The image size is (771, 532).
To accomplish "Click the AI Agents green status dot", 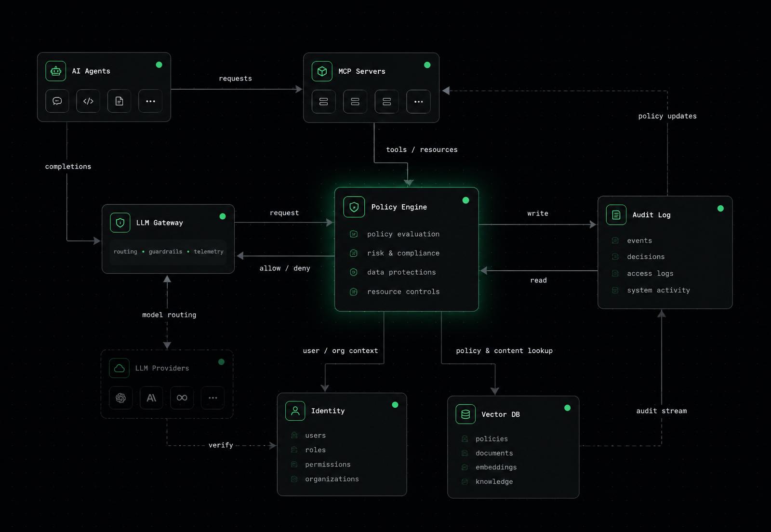I will [x=159, y=65].
